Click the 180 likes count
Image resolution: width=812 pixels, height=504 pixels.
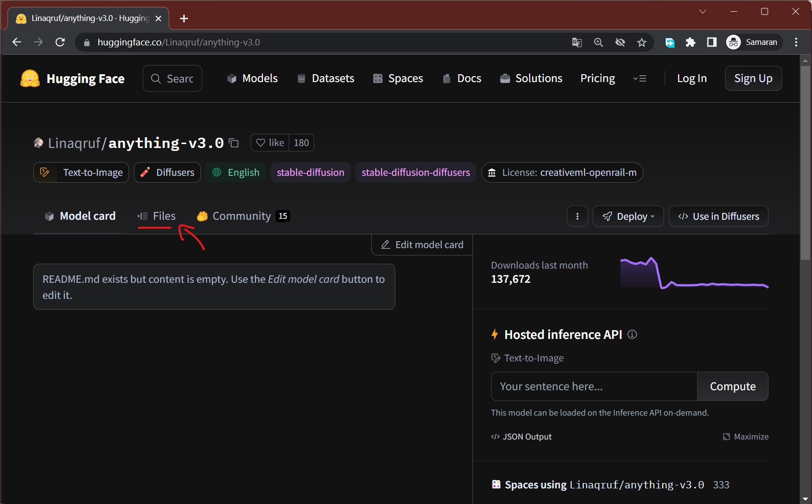tap(301, 143)
